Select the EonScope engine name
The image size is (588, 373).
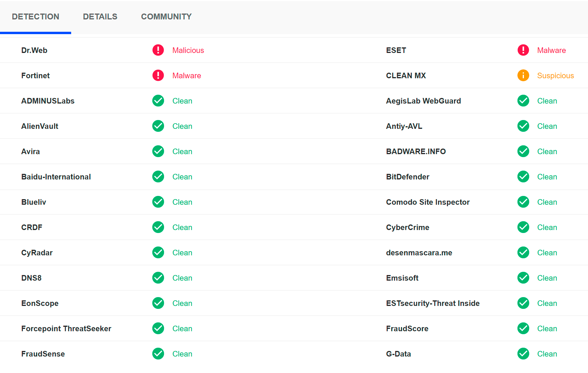[40, 303]
